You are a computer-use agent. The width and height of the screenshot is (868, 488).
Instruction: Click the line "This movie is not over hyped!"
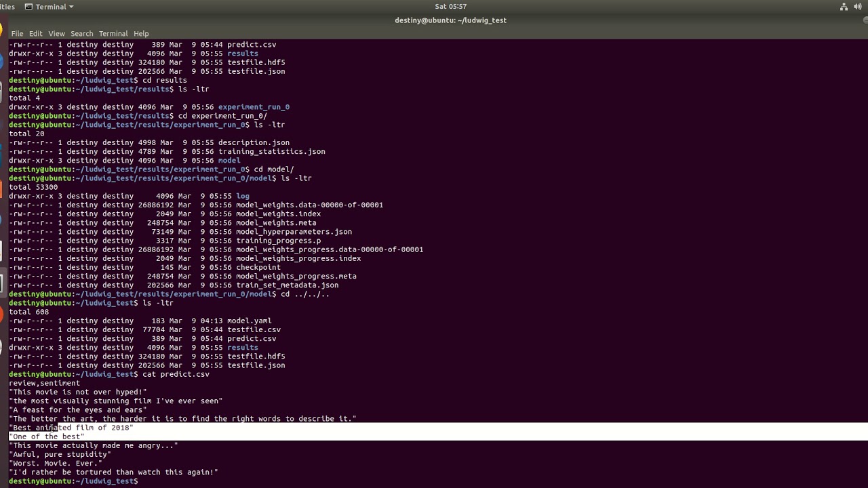(78, 392)
